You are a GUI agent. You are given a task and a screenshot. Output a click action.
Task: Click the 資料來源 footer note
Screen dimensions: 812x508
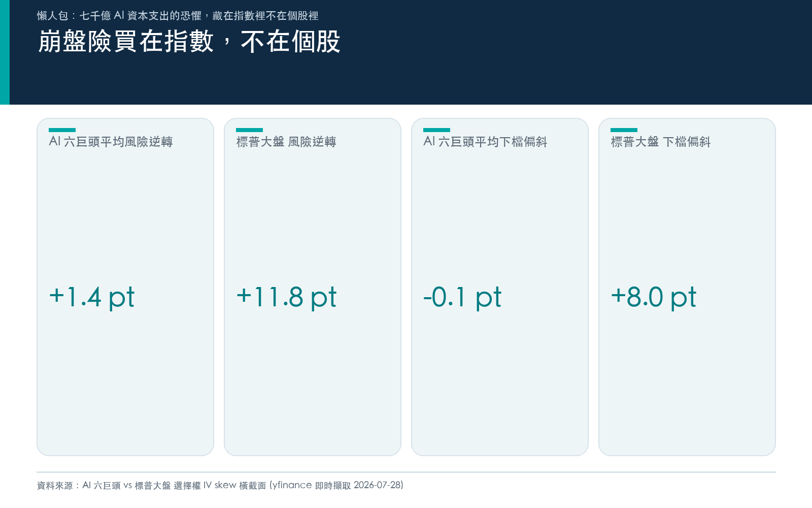(x=220, y=485)
